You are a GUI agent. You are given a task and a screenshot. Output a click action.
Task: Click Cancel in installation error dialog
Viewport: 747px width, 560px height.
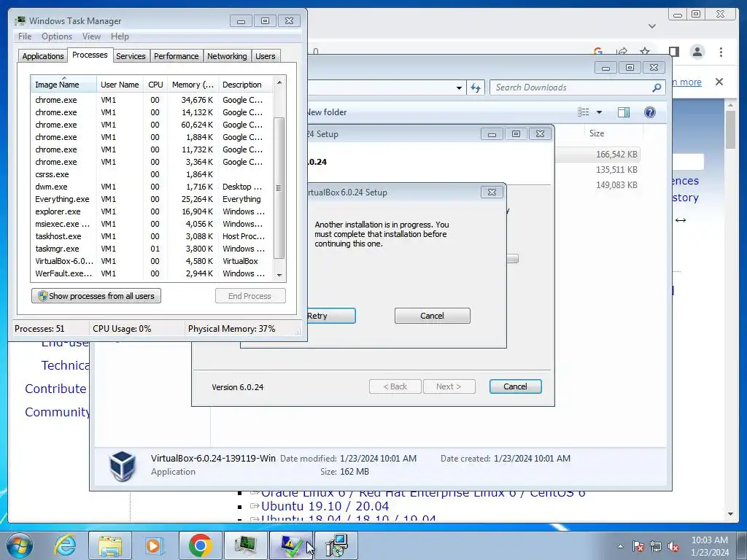(432, 316)
